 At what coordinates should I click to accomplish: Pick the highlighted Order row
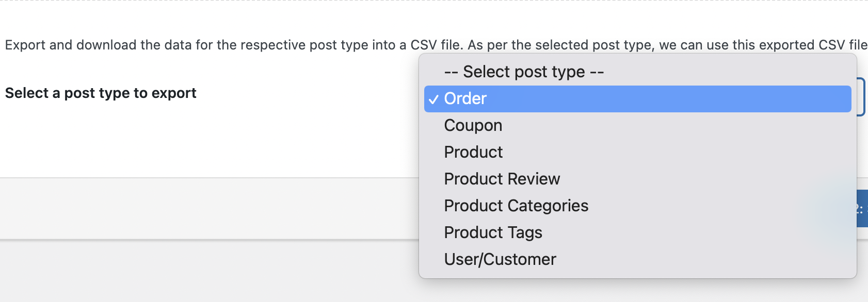point(637,99)
